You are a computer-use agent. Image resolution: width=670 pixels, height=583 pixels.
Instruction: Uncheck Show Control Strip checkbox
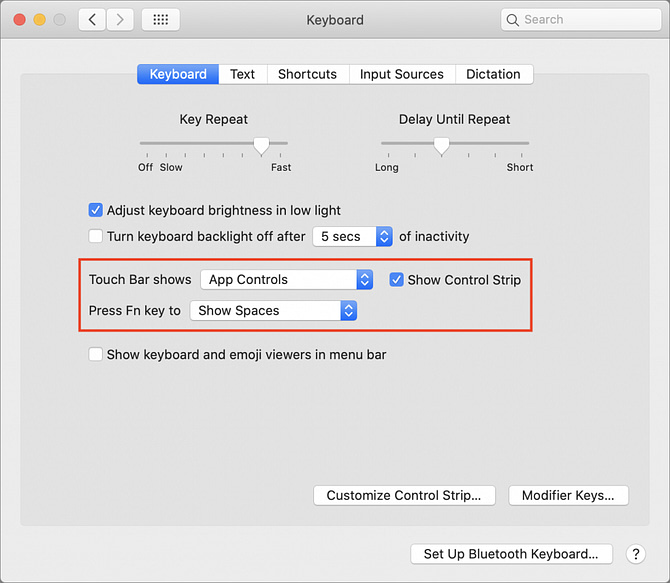tap(397, 280)
